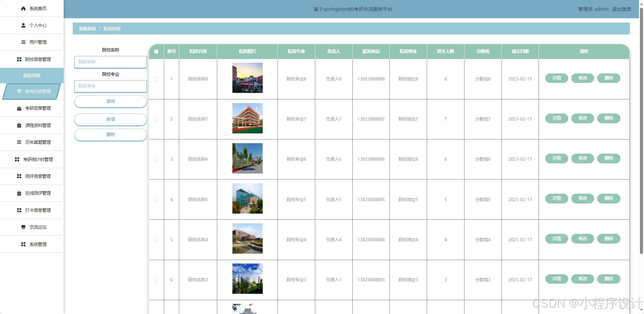Click the 删除 button below 新增
Screen dimensions: 644x314
click(x=110, y=134)
